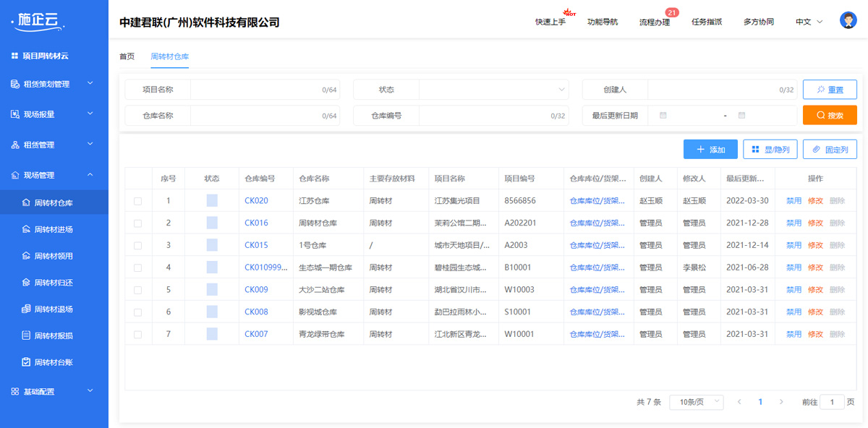Image resolution: width=868 pixels, height=428 pixels.
Task: Click the 周转材台账 sidebar icon
Action: [x=26, y=362]
